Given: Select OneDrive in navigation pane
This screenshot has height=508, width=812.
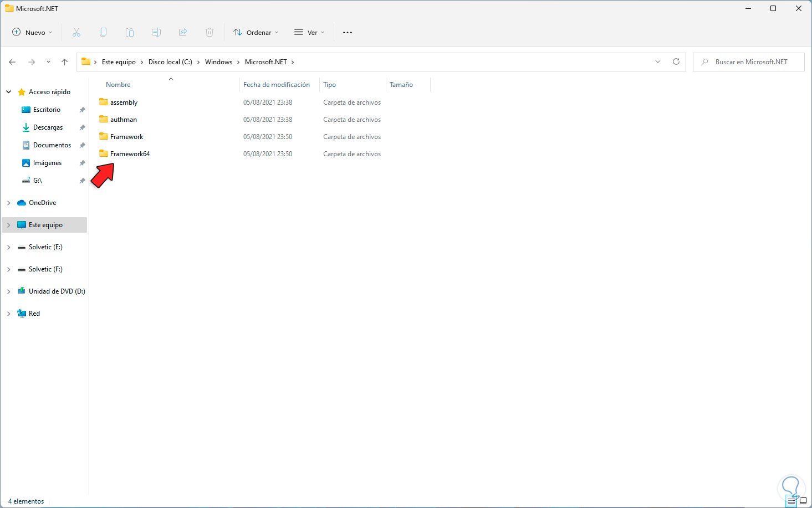Looking at the screenshot, I should pyautogui.click(x=43, y=203).
